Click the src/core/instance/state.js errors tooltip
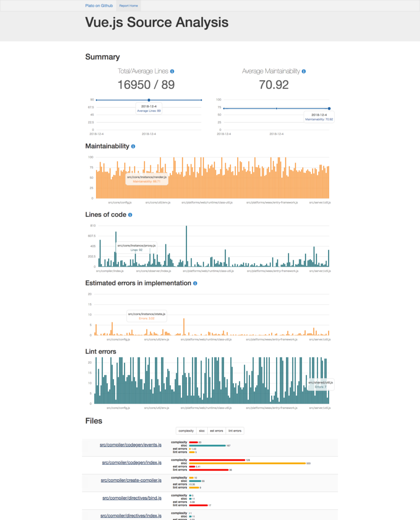 point(147,316)
